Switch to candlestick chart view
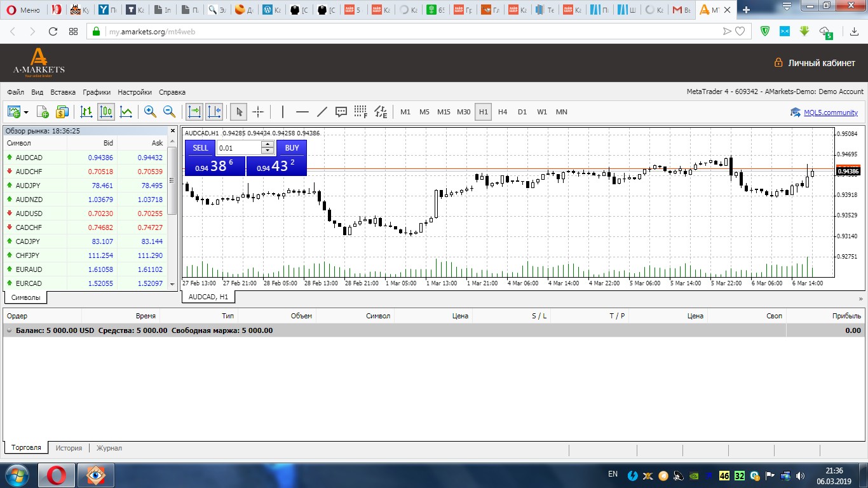 106,112
